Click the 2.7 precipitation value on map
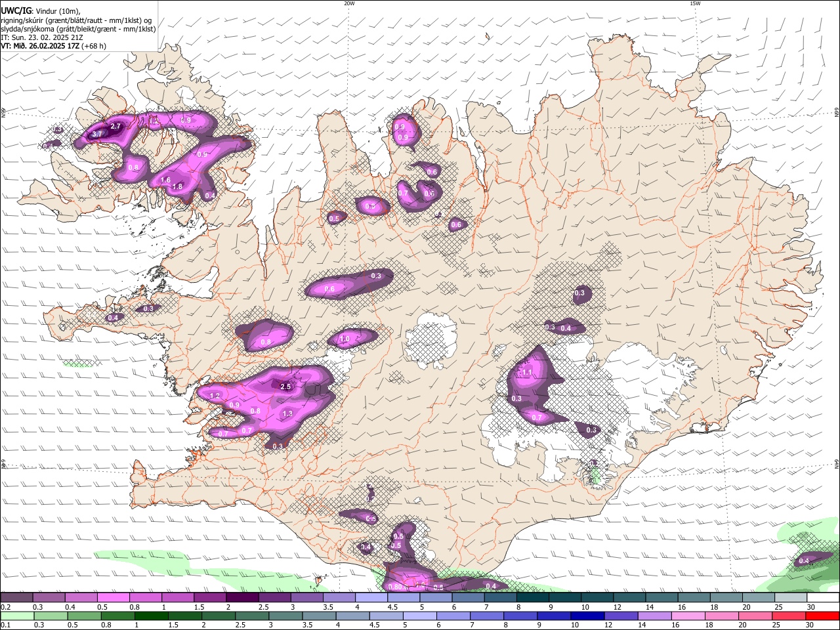840x630 pixels. click(116, 126)
